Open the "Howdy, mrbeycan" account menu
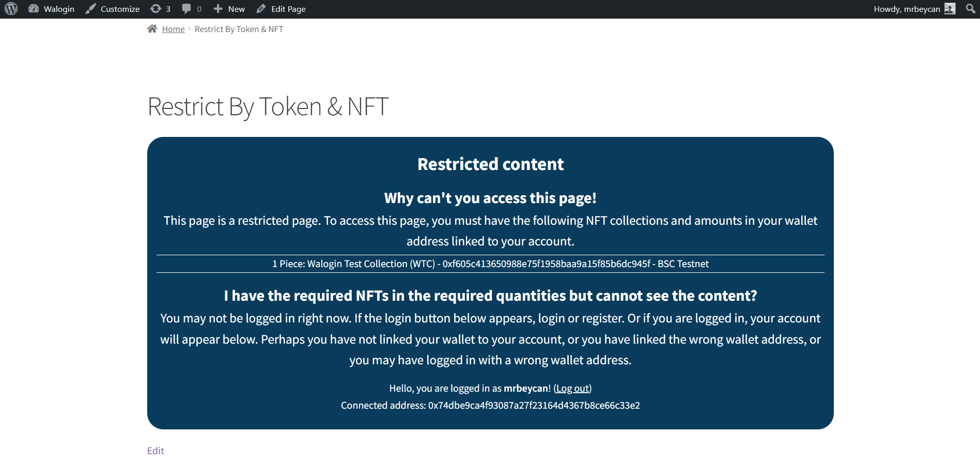Screen dimensions: 980x464 907,9
